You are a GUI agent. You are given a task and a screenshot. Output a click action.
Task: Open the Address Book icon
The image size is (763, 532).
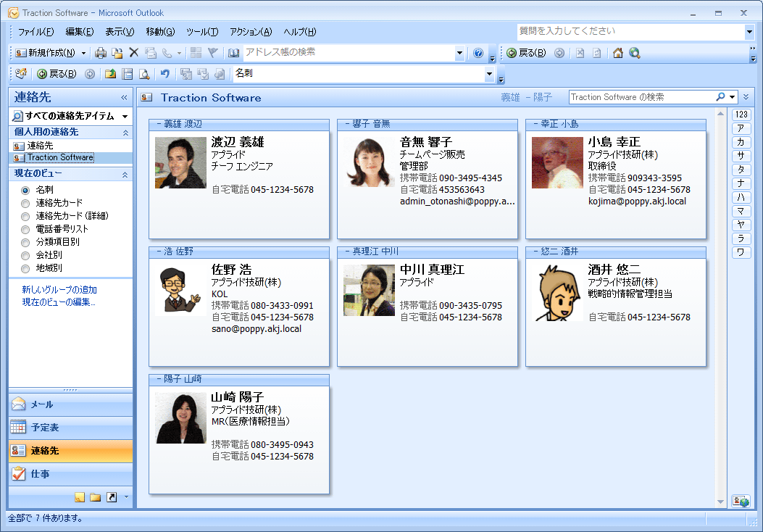(x=234, y=53)
